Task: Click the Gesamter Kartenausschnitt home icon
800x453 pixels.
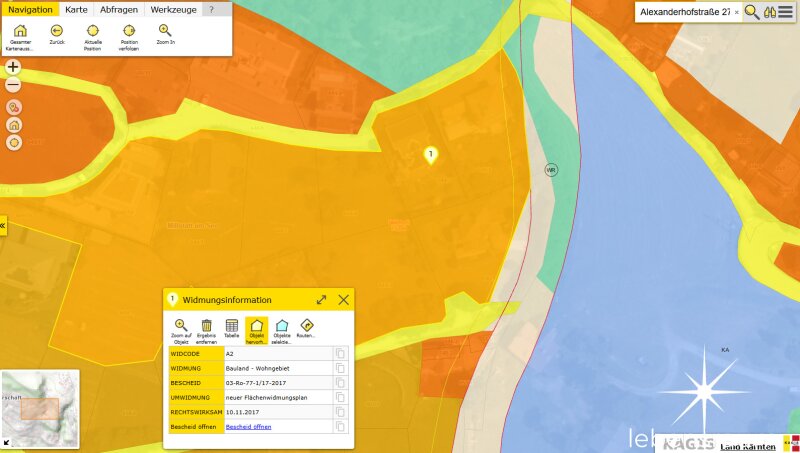Action: [x=20, y=31]
